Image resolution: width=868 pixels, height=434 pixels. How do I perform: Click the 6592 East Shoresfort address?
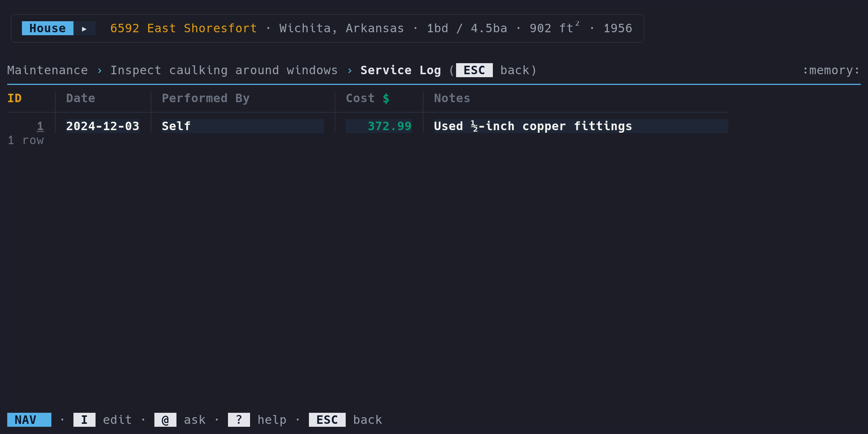tap(183, 28)
